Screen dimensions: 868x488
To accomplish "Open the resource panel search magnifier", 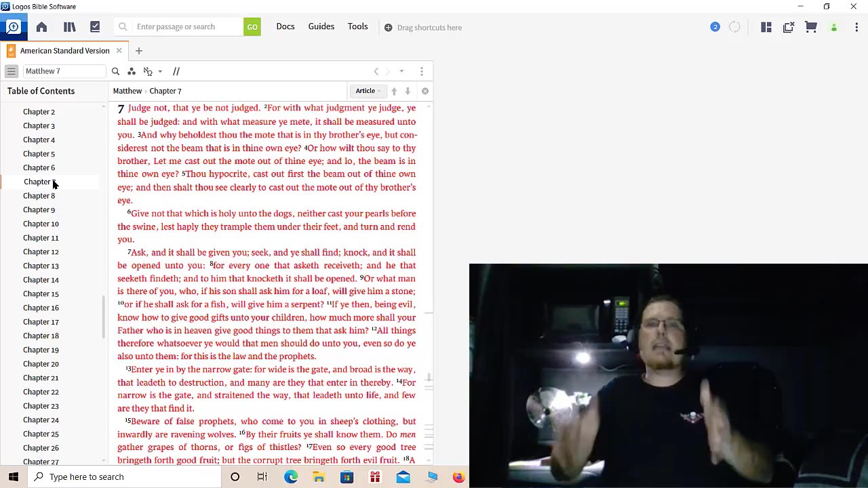I will (x=115, y=71).
